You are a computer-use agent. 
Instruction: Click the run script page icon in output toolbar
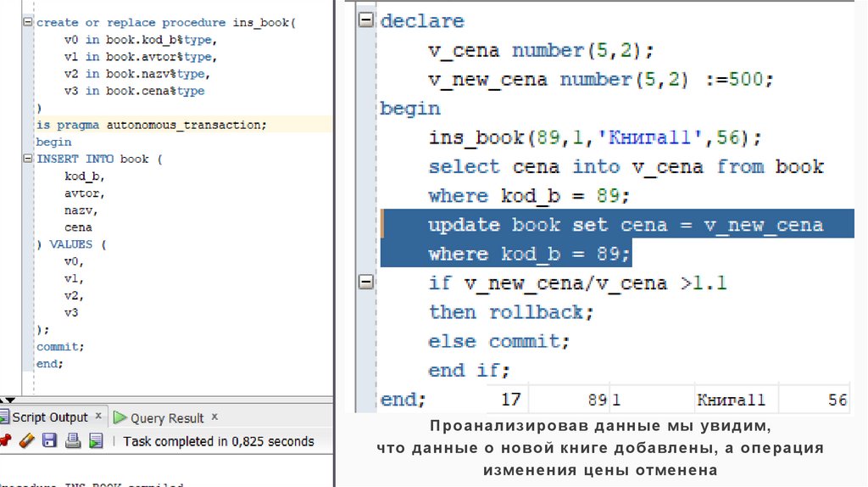tap(96, 440)
